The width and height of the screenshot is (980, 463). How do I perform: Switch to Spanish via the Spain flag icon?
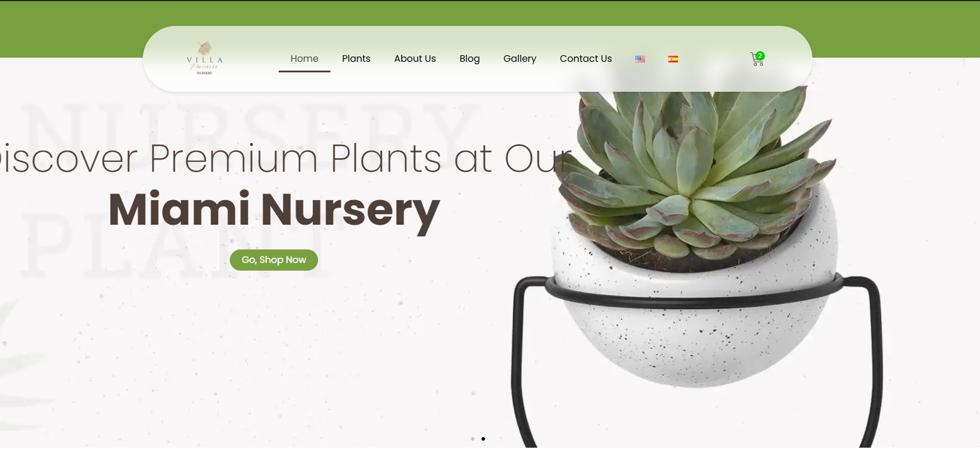coord(673,59)
